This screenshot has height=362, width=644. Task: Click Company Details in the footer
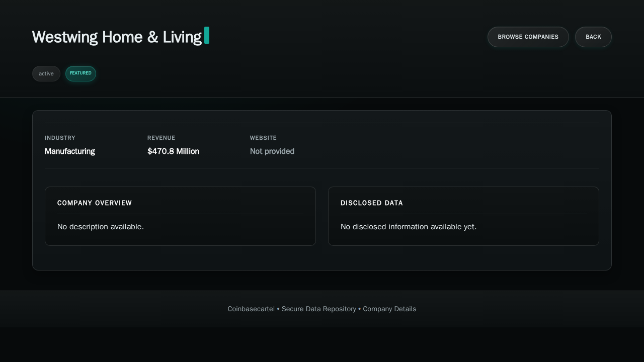tap(389, 309)
